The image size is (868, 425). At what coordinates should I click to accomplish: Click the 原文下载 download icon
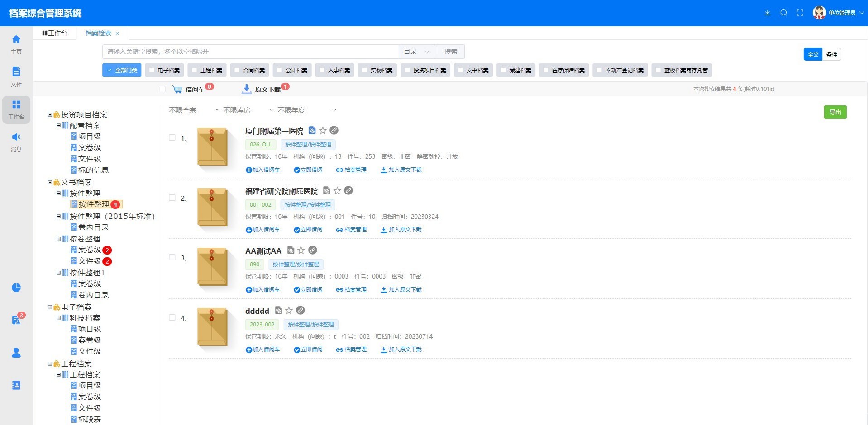pos(247,89)
